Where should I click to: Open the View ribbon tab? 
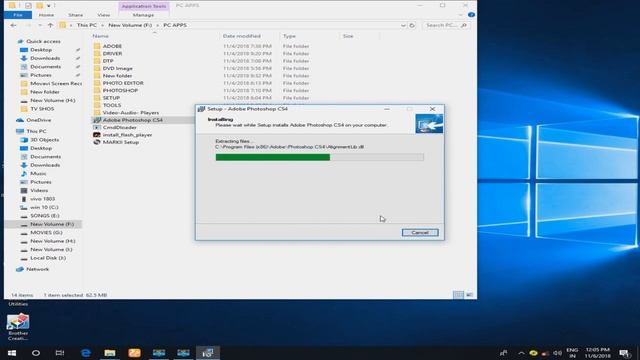click(x=104, y=15)
